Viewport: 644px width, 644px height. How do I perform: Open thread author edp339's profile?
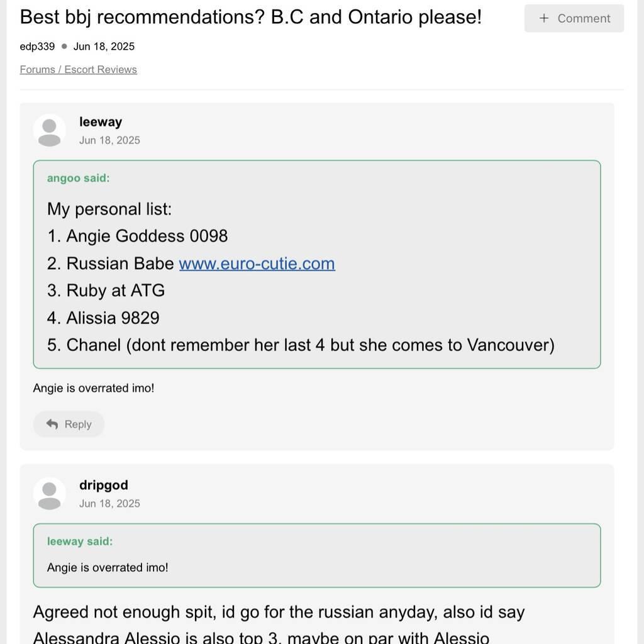coord(37,47)
